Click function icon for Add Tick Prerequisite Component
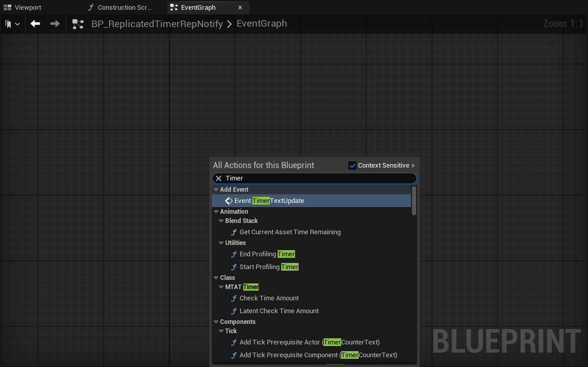This screenshot has width=588, height=367. (234, 355)
